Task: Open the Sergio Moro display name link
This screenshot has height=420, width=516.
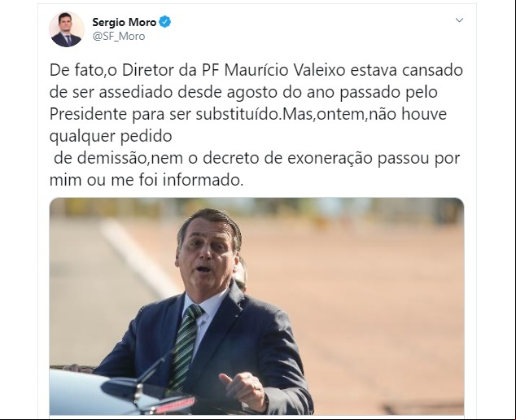Action: coord(124,22)
